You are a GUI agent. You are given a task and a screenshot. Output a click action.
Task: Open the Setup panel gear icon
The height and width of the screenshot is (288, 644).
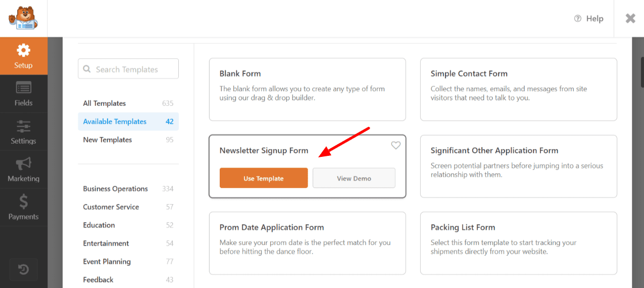(23, 50)
